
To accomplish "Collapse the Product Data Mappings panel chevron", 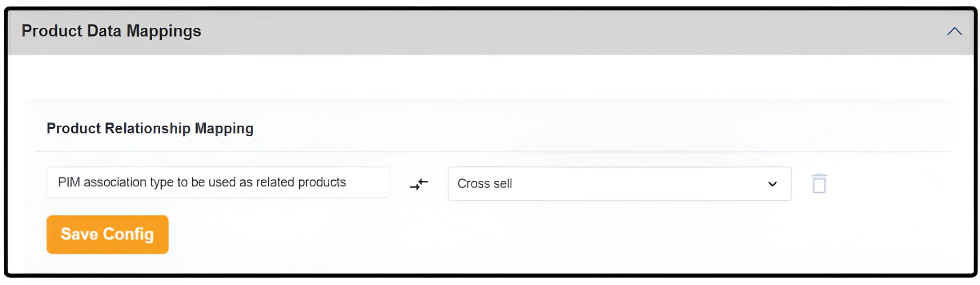I will [x=954, y=32].
